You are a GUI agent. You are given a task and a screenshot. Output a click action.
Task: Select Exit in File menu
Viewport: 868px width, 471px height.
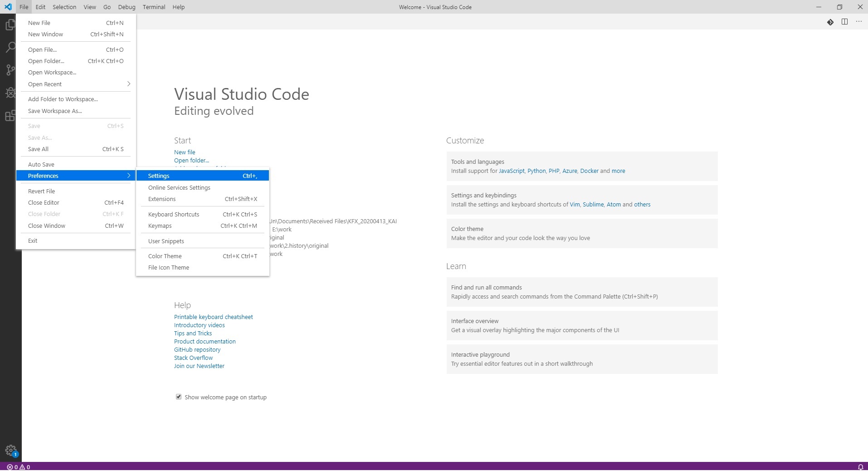click(x=76, y=240)
